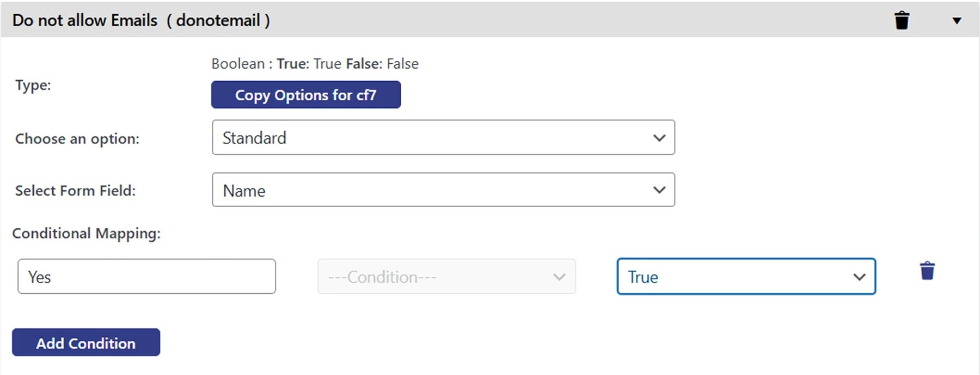Open the Select Form Field dropdown
The image size is (980, 375).
(444, 190)
